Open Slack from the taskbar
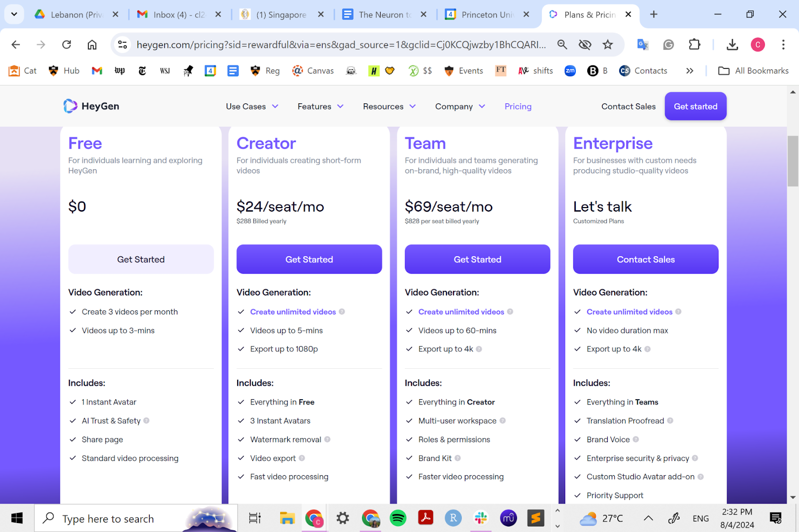Viewport: 799px width, 532px height. 481,519
